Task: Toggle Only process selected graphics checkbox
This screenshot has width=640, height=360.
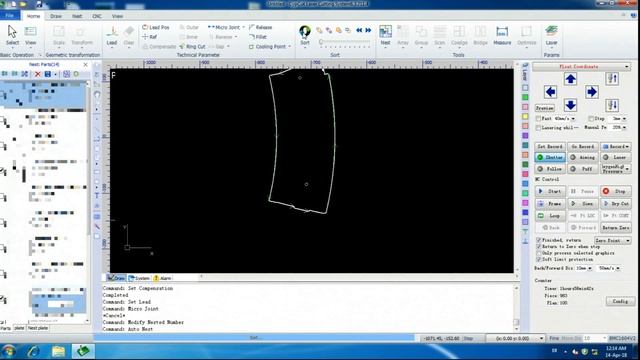Action: point(538,253)
